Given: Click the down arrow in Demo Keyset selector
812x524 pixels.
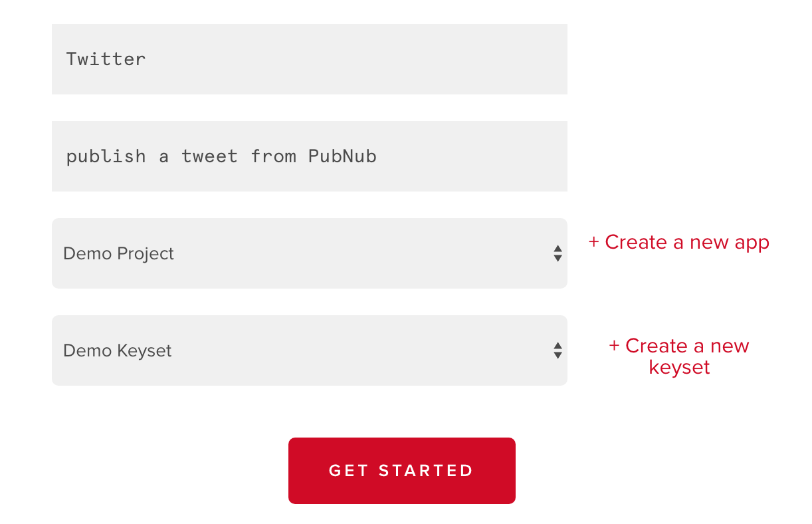Looking at the screenshot, I should click(558, 356).
